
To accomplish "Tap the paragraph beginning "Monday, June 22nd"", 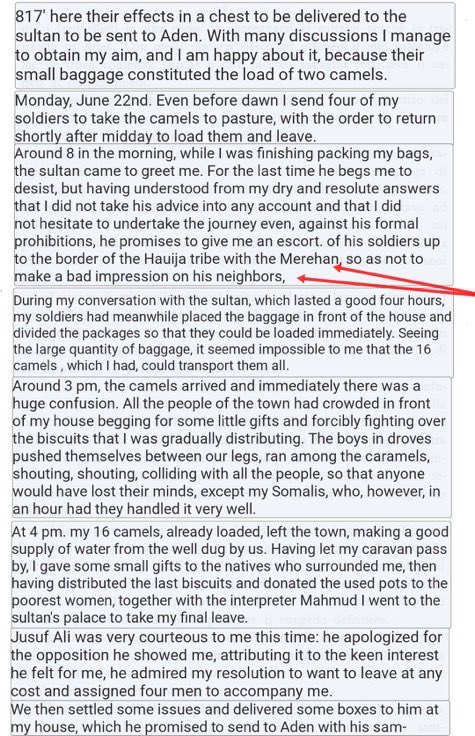I will pos(234,118).
